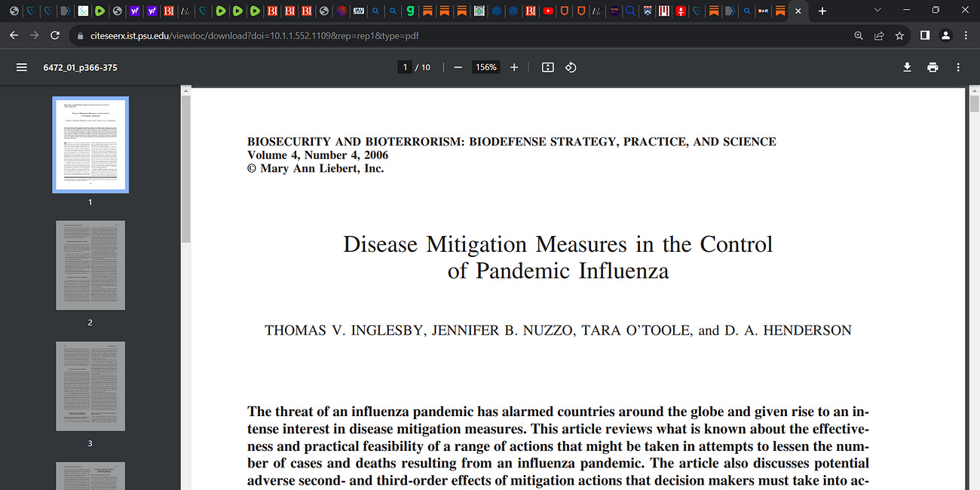Open the find-in-page magnifier in the address bar
This screenshot has width=980, height=490.
[859, 35]
